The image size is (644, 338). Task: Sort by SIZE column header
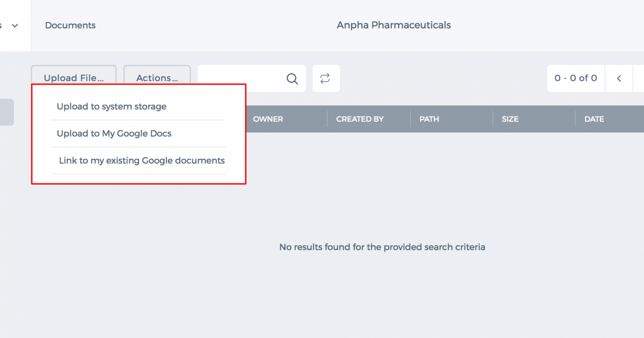pos(510,119)
